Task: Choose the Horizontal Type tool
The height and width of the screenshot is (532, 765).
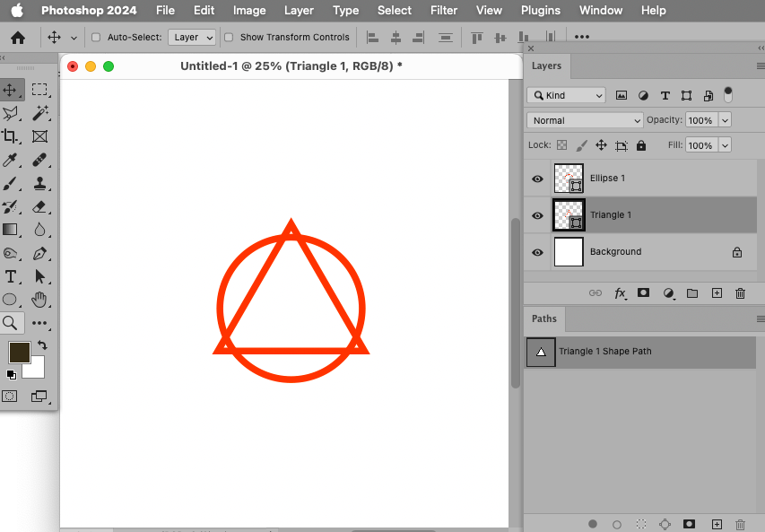Action: tap(13, 276)
